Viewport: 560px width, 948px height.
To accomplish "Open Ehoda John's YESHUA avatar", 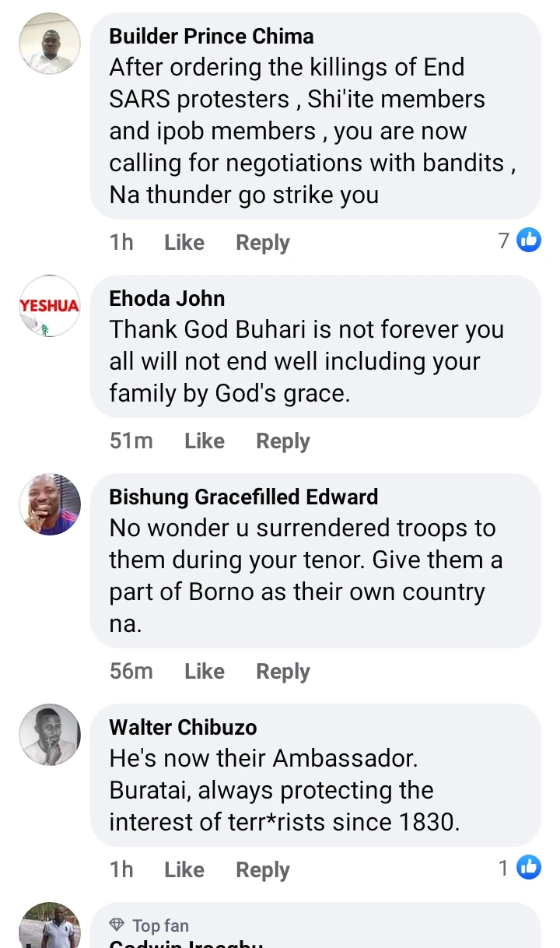I will click(50, 306).
